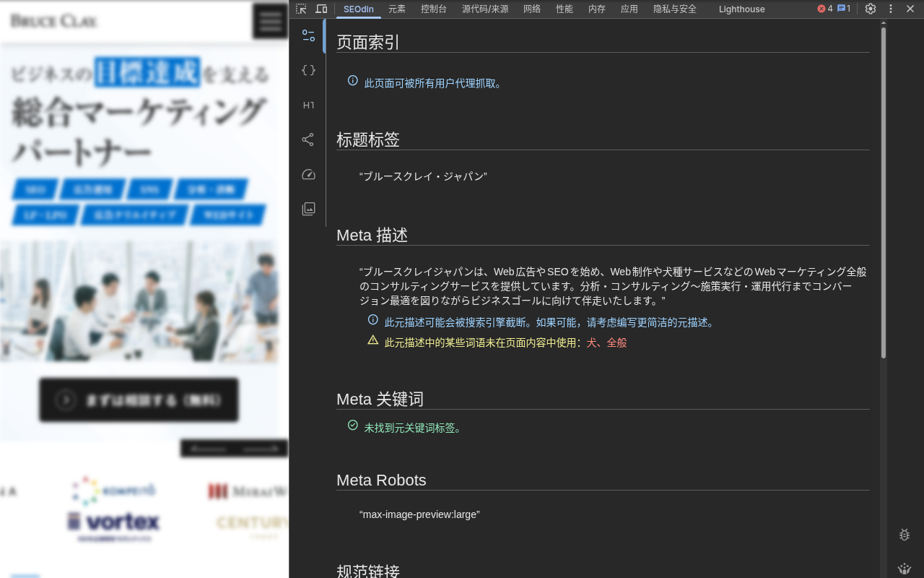The width and height of the screenshot is (924, 578).
Task: Click the 此页面可被所有用户代理抓取 notice
Action: click(x=435, y=83)
